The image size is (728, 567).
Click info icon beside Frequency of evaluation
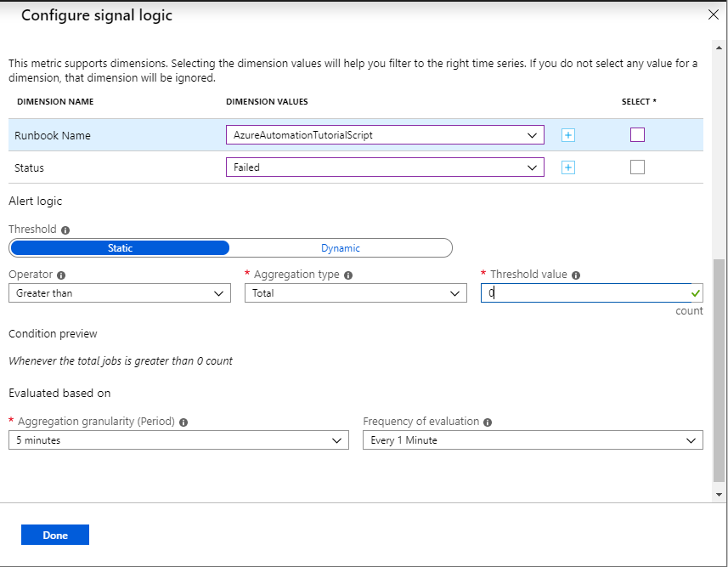(488, 422)
